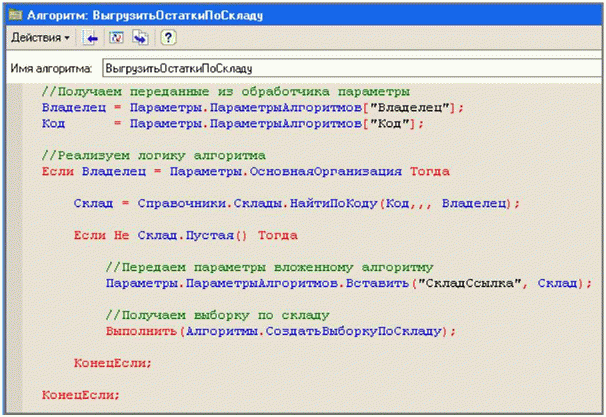Click the comment line //Получаем переданные из обработчика параметры

click(x=226, y=92)
